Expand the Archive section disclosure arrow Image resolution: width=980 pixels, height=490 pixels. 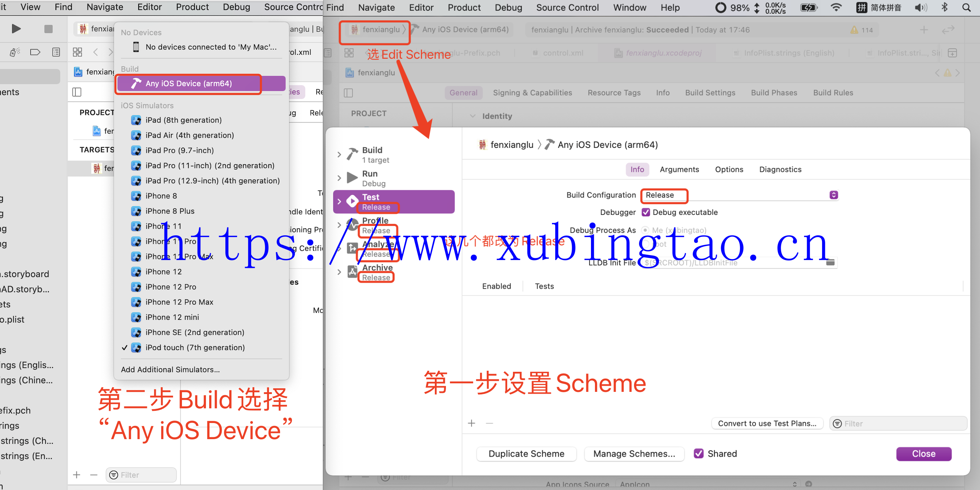click(x=339, y=272)
